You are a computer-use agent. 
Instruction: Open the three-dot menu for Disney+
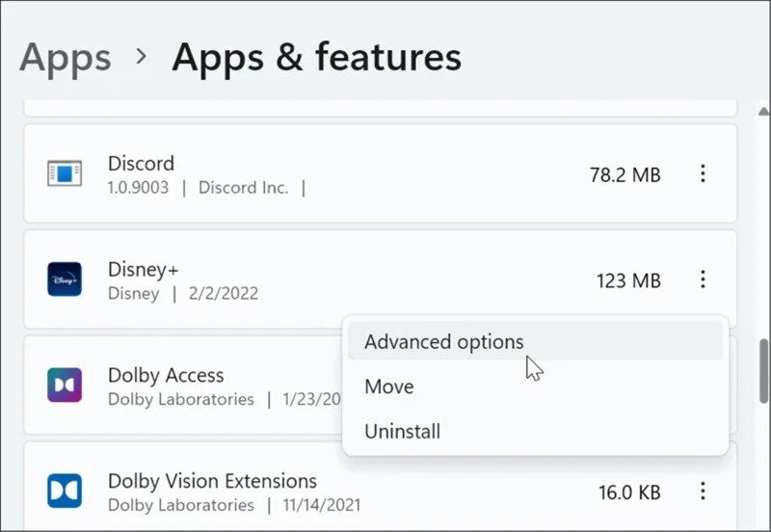tap(703, 279)
